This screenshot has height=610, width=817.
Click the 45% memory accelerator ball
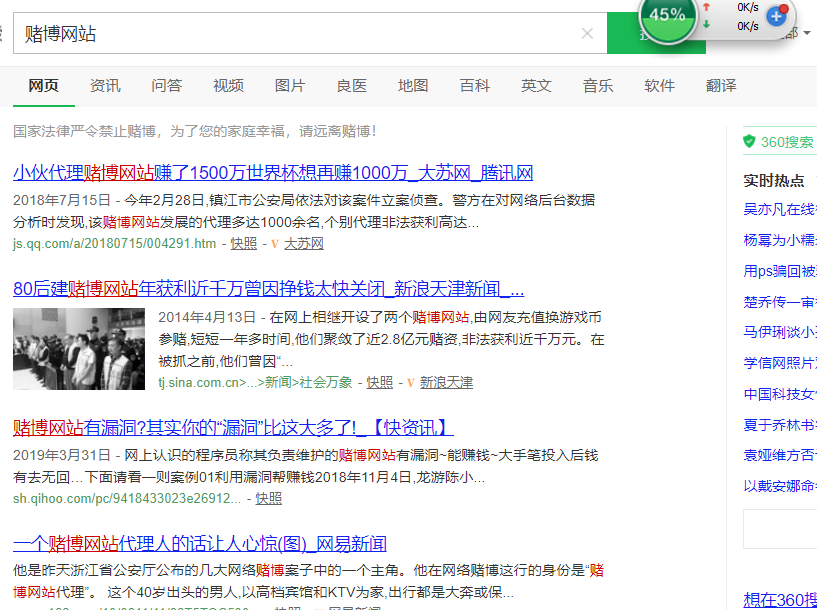tap(668, 16)
